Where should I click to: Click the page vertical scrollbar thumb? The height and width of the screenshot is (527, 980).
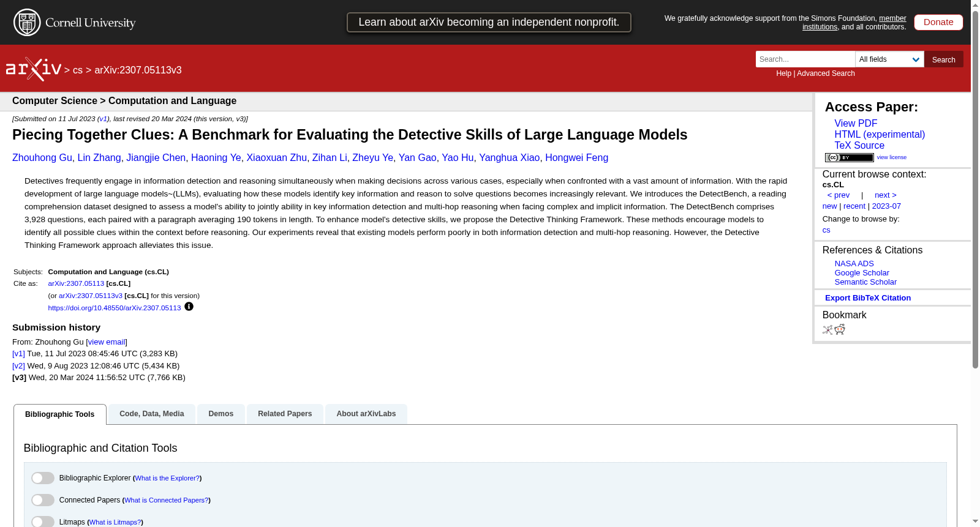coord(975,189)
